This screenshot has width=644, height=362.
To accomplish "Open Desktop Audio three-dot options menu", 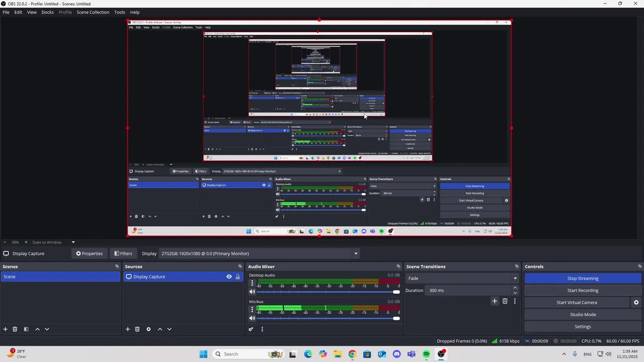I will pyautogui.click(x=252, y=283).
